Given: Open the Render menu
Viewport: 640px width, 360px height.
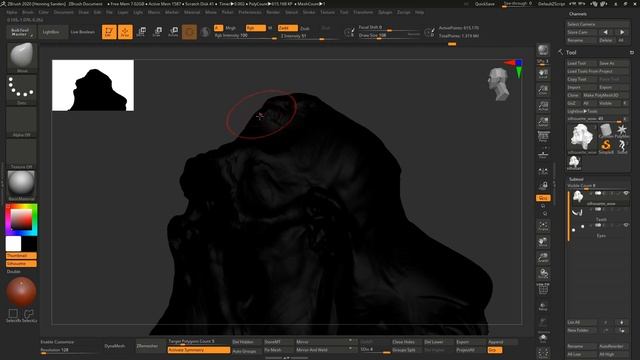Looking at the screenshot, I should point(273,12).
